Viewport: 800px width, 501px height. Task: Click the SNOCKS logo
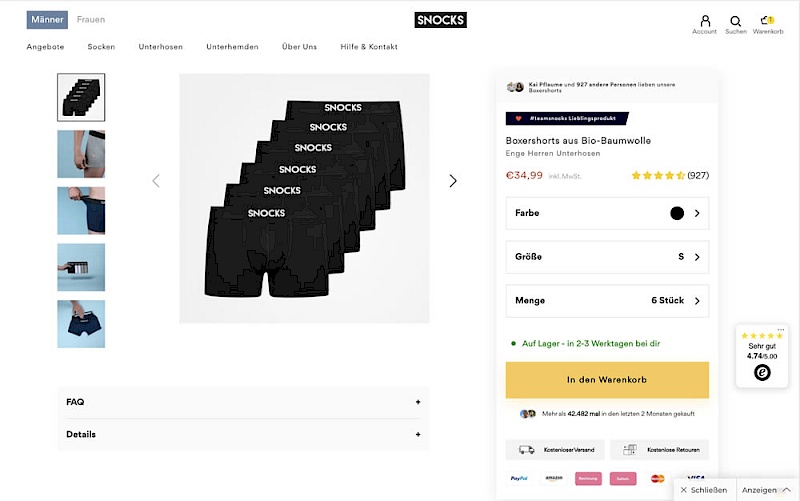(440, 20)
